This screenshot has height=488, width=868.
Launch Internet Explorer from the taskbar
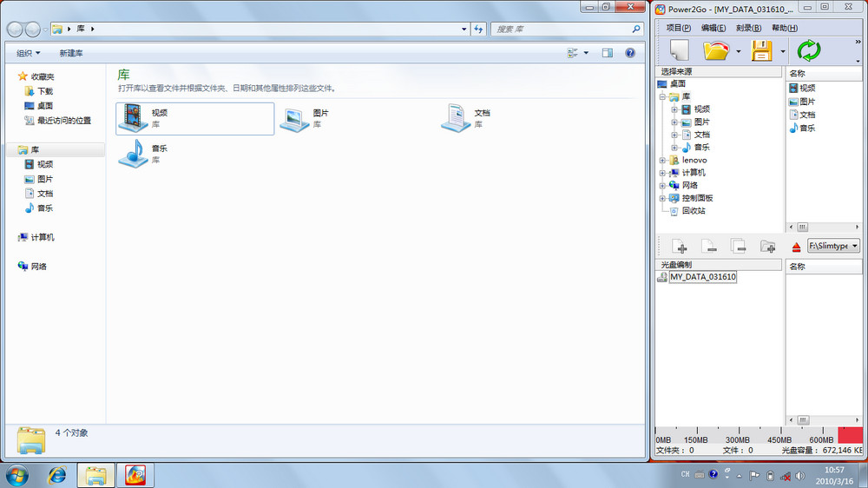pyautogui.click(x=57, y=475)
